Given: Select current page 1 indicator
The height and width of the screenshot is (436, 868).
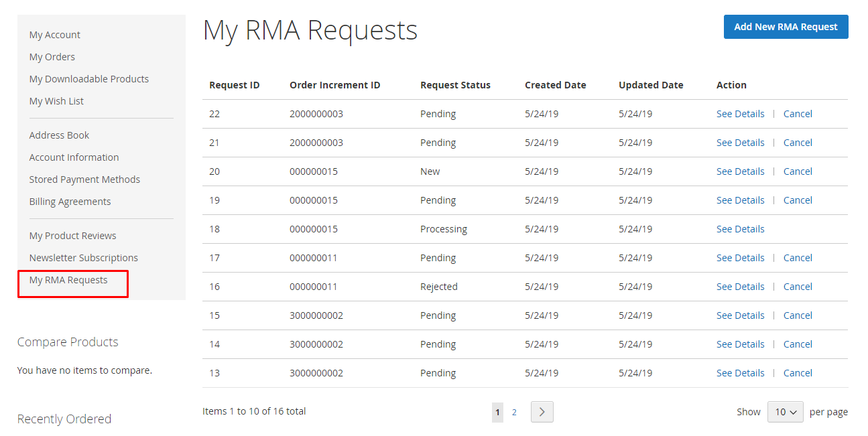Looking at the screenshot, I should coord(497,412).
